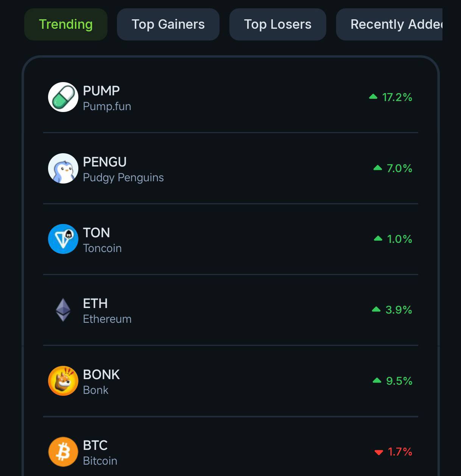Image resolution: width=461 pixels, height=476 pixels.
Task: Click the green arrow beside TON 1.0%
Action: pos(378,238)
